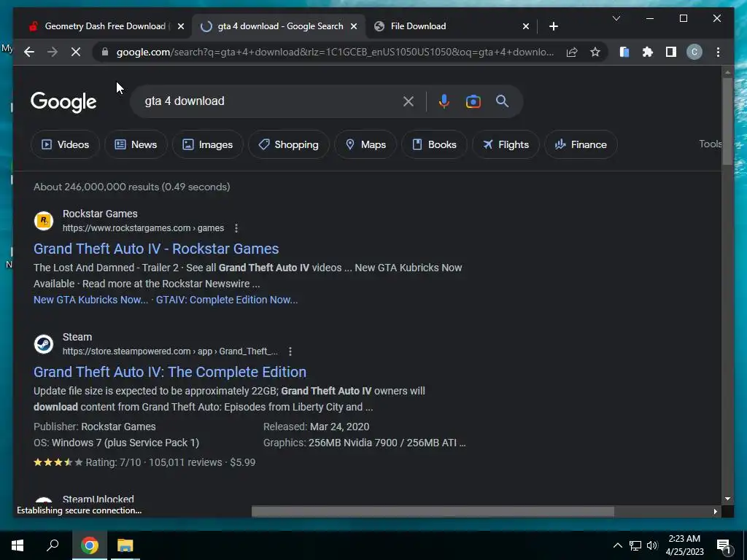Open the Windows Start menu
This screenshot has width=747, height=560.
pos(18,545)
